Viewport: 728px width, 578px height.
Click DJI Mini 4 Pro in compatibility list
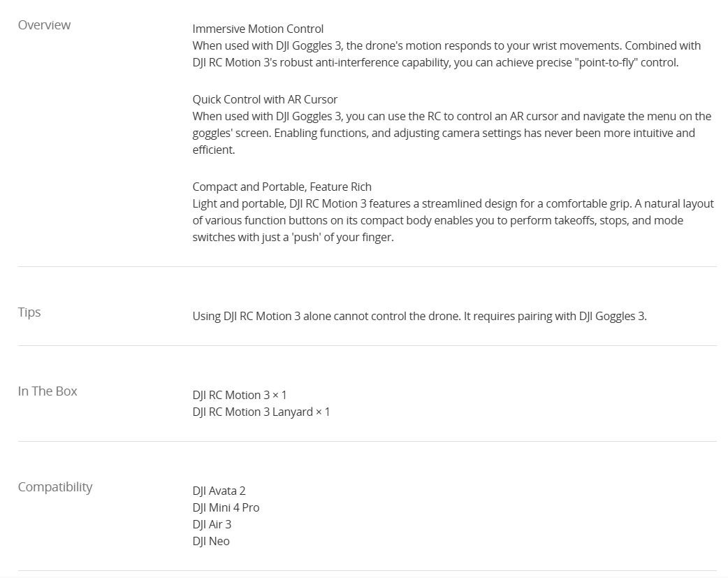click(x=226, y=507)
